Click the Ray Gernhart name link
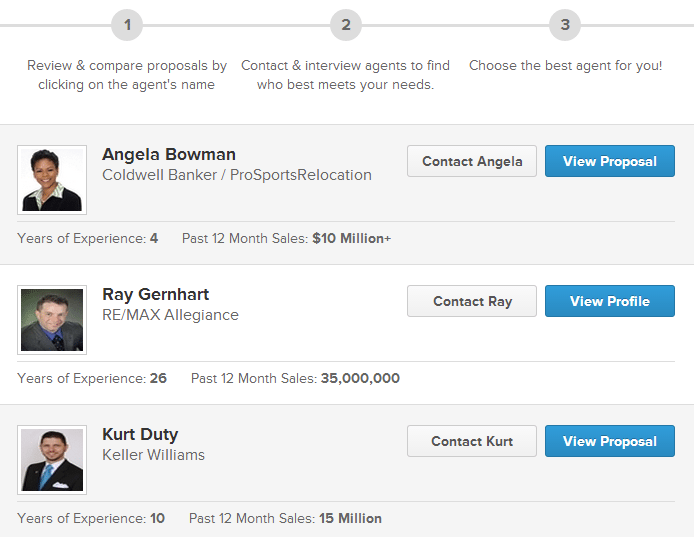 (x=156, y=294)
